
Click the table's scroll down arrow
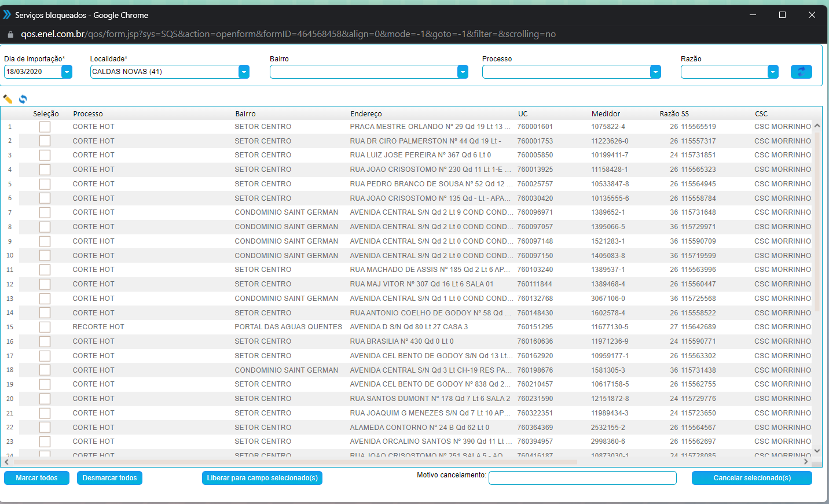817,451
